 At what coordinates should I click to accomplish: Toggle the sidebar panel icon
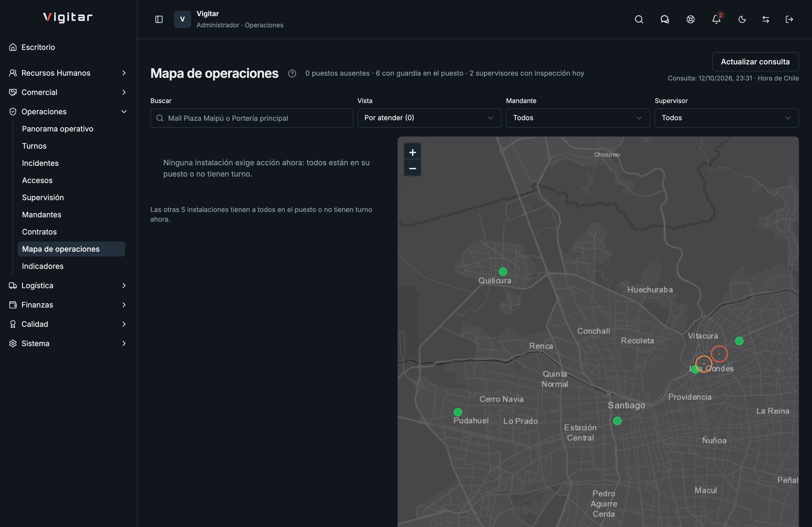159,19
